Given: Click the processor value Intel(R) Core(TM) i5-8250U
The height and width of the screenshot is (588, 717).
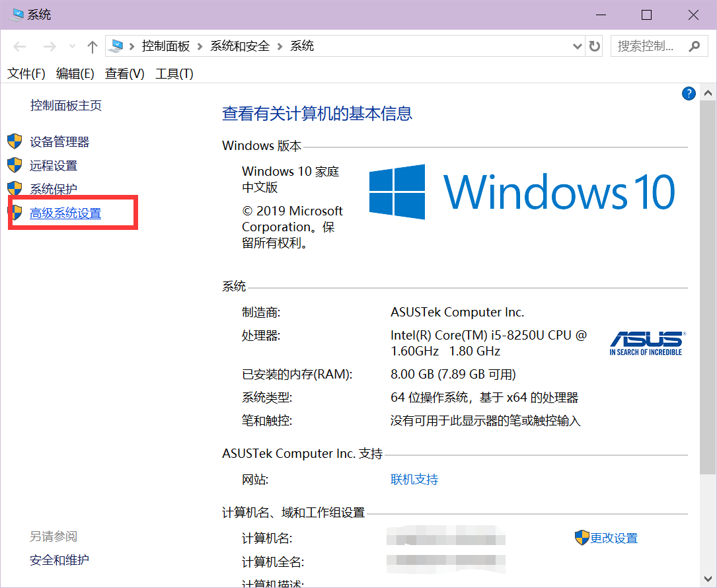Looking at the screenshot, I should coord(488,343).
